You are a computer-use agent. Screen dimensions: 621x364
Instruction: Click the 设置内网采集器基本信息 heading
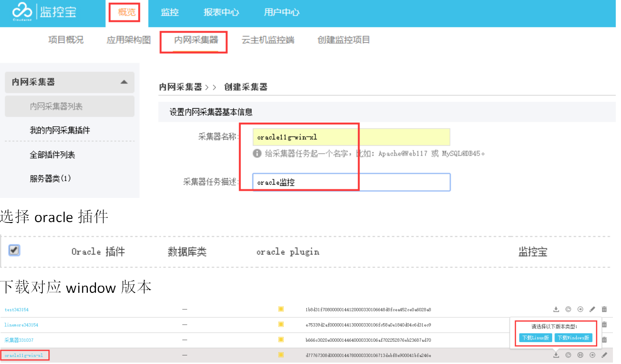click(x=211, y=112)
